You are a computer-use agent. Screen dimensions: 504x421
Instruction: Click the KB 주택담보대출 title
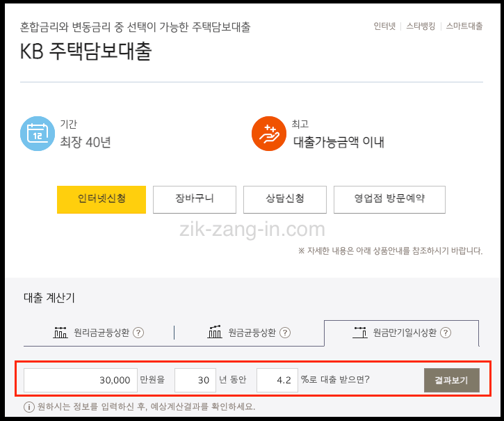[x=86, y=51]
